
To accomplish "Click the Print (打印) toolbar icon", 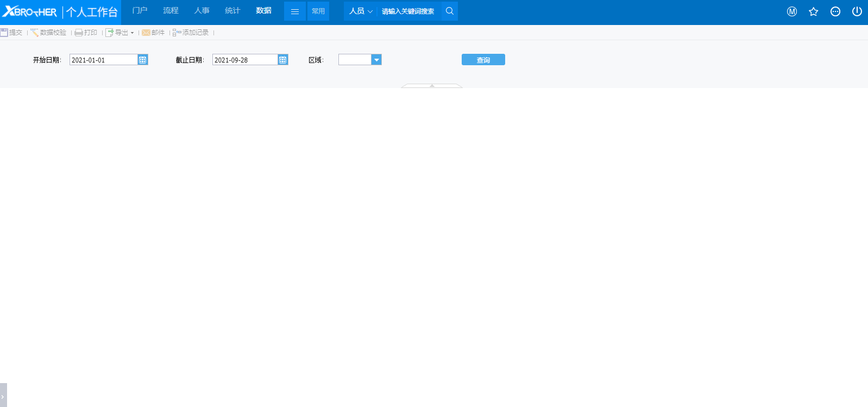I will (x=79, y=33).
